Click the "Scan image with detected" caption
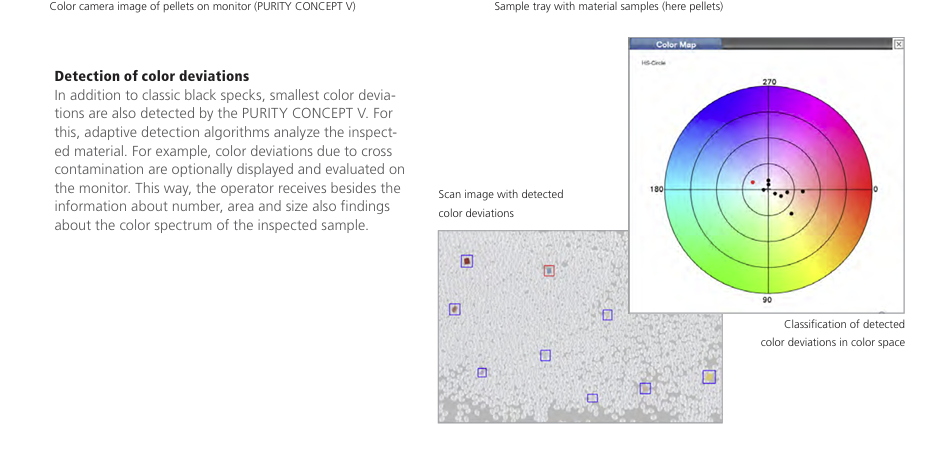This screenshot has width=946, height=451. 500,194
